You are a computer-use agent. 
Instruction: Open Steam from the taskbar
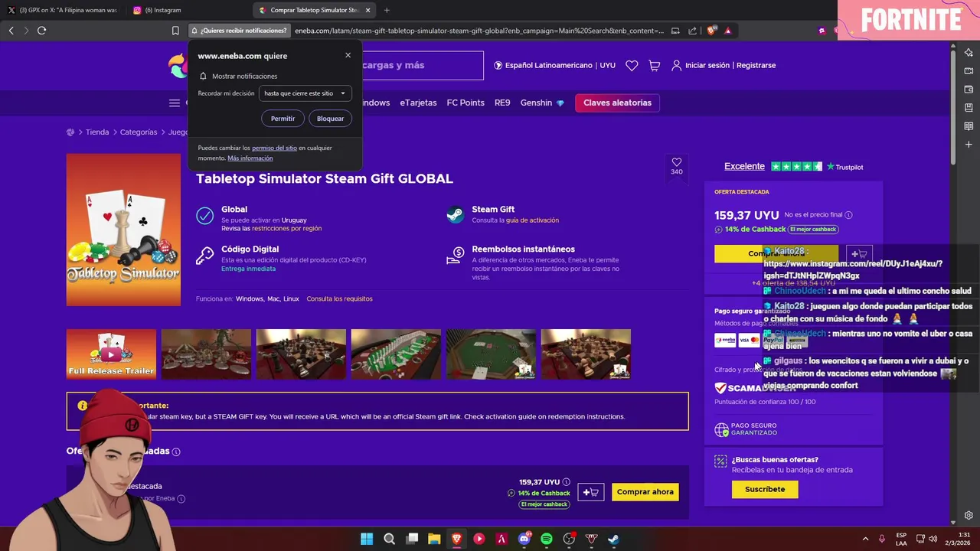(x=614, y=539)
